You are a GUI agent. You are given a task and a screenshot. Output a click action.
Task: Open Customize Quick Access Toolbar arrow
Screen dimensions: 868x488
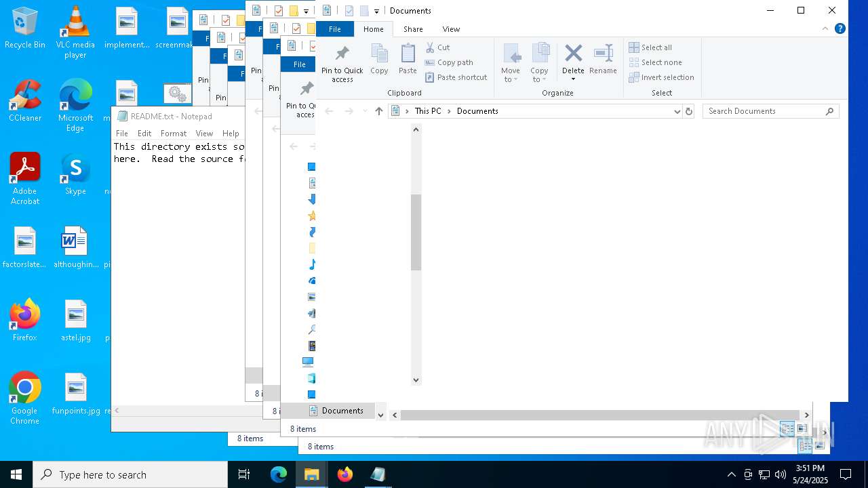click(376, 11)
